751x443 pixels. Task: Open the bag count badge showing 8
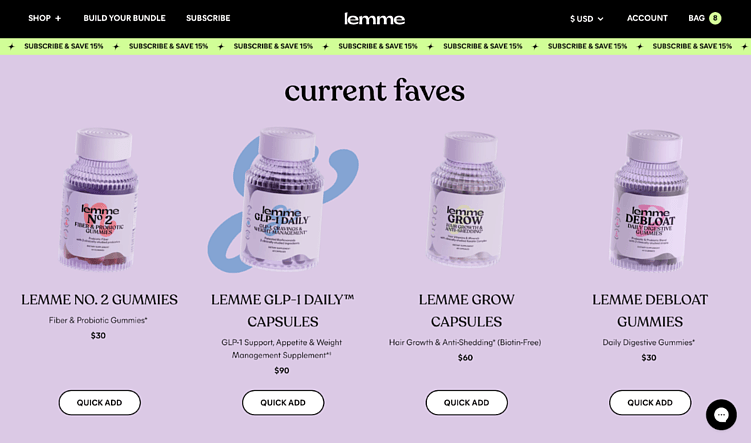pos(715,18)
